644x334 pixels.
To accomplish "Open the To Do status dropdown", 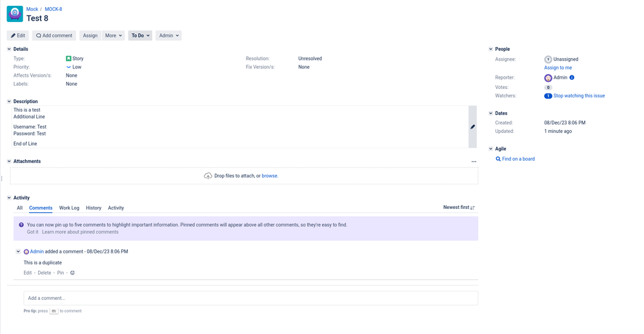I will tap(140, 35).
